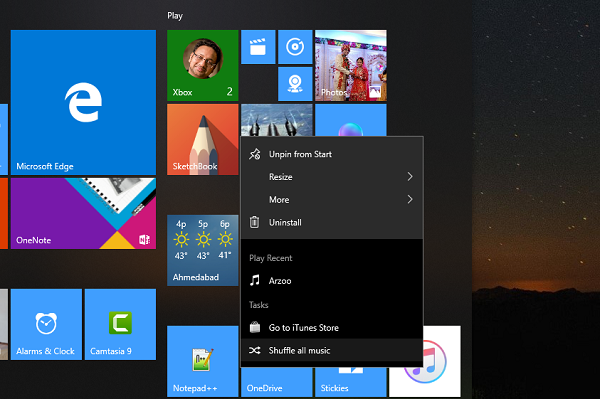Click the shopping bag iTunes Store icon
Image resolution: width=600 pixels, height=399 pixels.
255,327
